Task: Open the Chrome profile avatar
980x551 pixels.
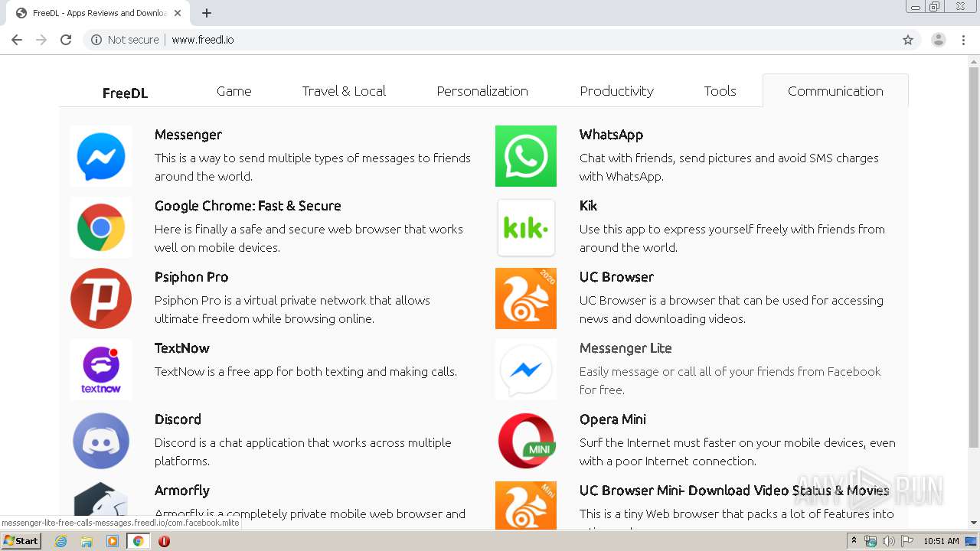Action: click(939, 40)
